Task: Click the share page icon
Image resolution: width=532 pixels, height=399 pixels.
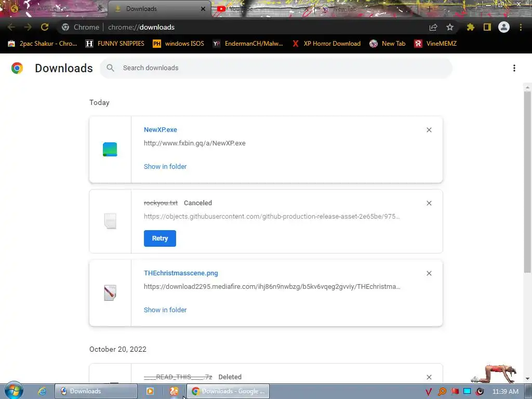Action: pyautogui.click(x=433, y=28)
